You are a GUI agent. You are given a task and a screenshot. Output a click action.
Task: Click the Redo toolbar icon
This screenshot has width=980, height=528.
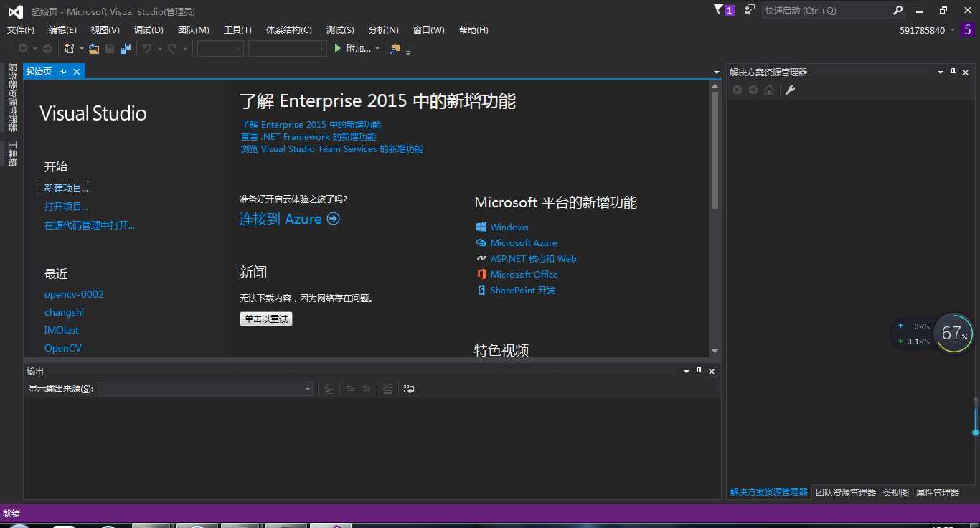click(x=172, y=48)
